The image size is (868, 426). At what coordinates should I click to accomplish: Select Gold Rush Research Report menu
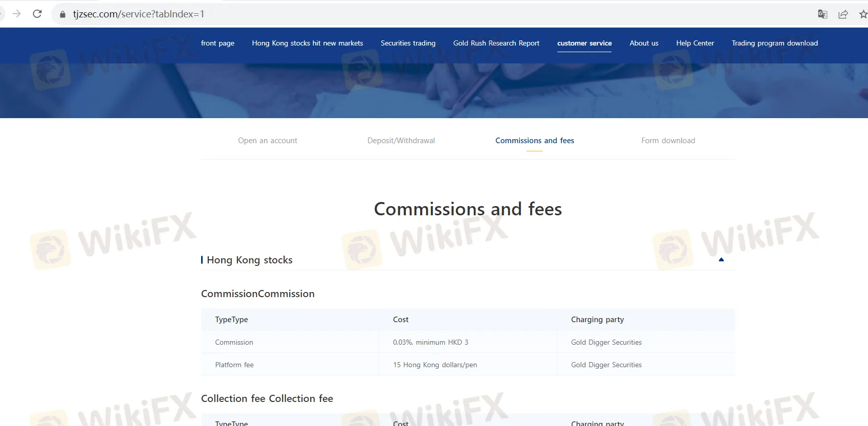[x=496, y=43]
